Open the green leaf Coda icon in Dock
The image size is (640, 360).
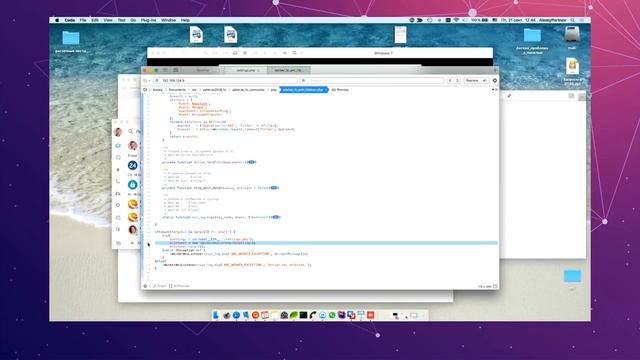(x=293, y=315)
